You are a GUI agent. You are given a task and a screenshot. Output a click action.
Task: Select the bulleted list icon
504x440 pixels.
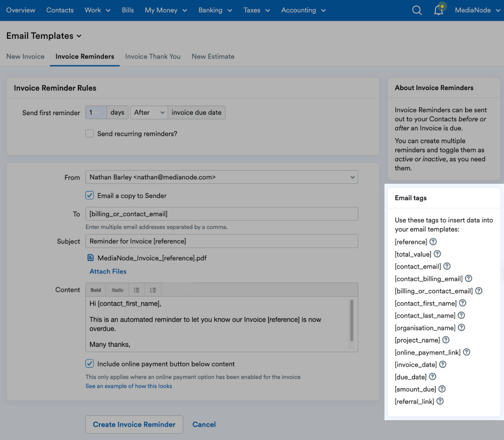click(136, 289)
